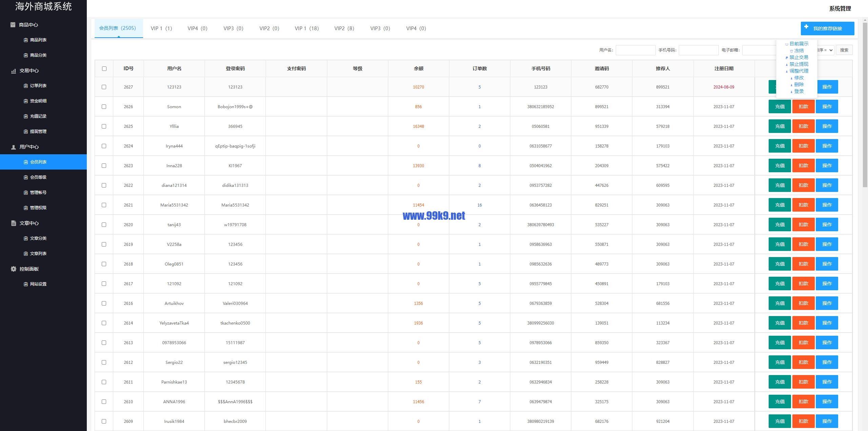Image resolution: width=868 pixels, height=431 pixels.
Task: Click 扣款 button for YelyzavetaTka4 row
Action: coord(803,323)
